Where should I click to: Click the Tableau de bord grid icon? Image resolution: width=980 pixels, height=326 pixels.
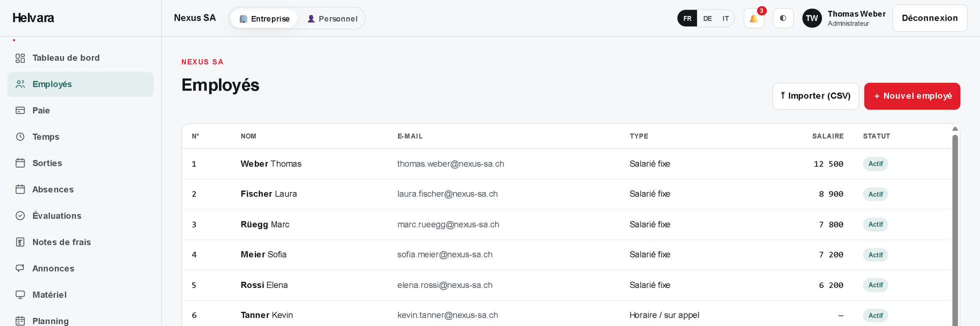click(20, 58)
